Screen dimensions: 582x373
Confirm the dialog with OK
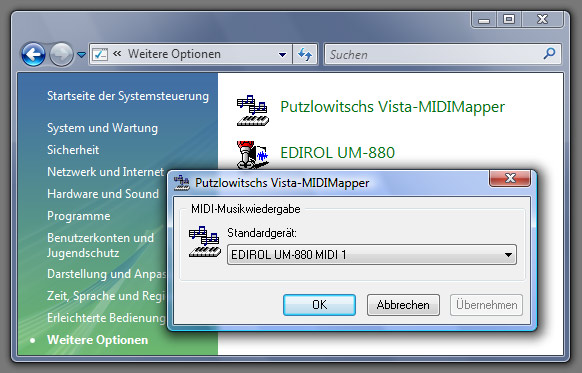coord(319,305)
